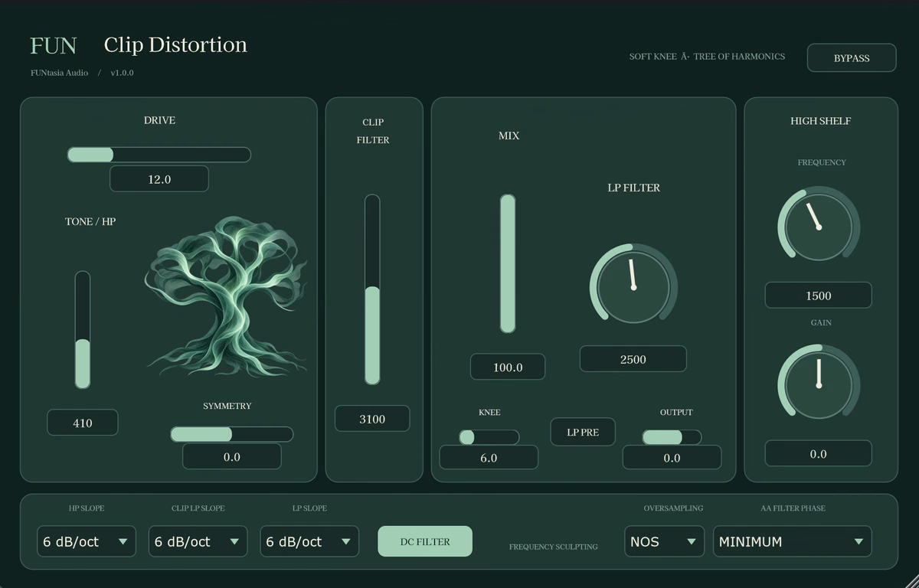
Task: Click the CLIP FILTER value field 3100
Action: tap(372, 419)
